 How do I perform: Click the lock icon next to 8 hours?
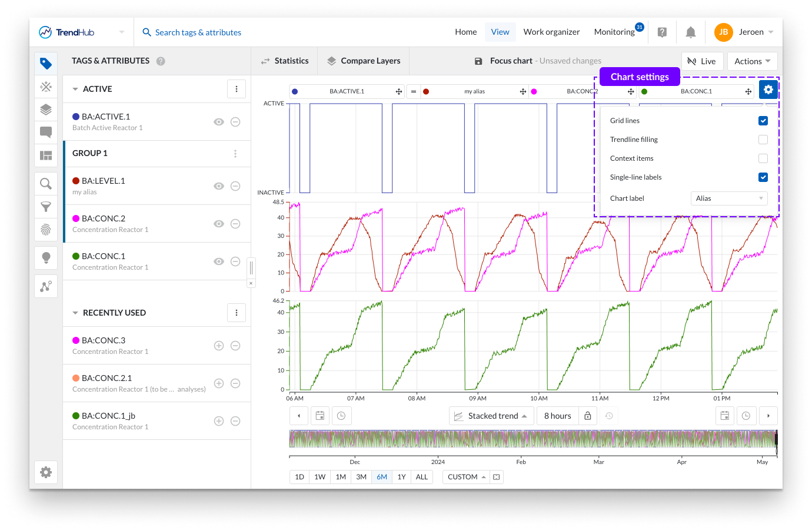point(587,416)
